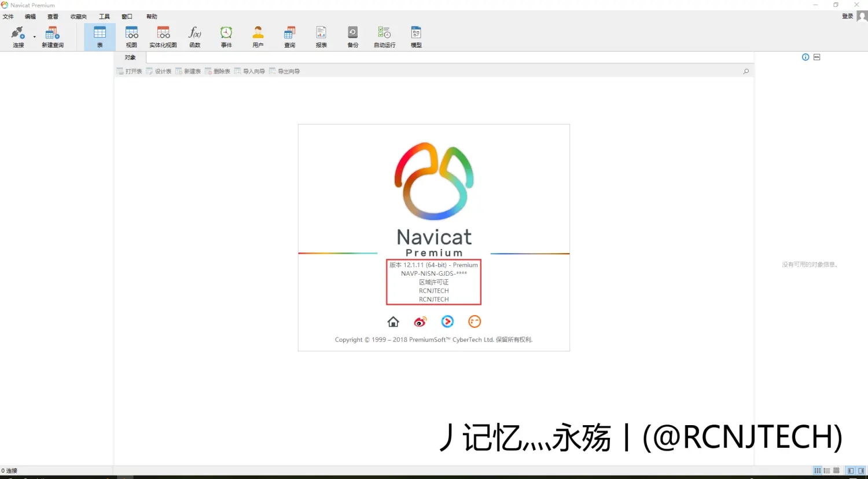
Task: Click the user avatar icon
Action: (x=862, y=16)
